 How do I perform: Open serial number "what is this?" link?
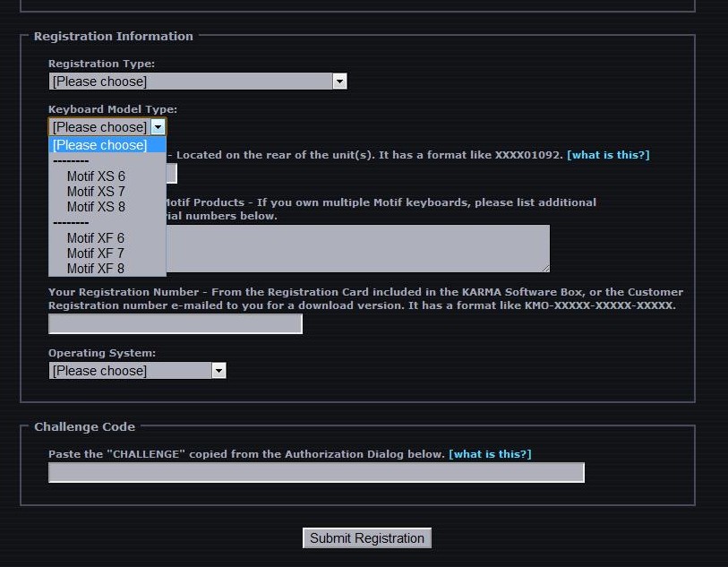pos(608,155)
